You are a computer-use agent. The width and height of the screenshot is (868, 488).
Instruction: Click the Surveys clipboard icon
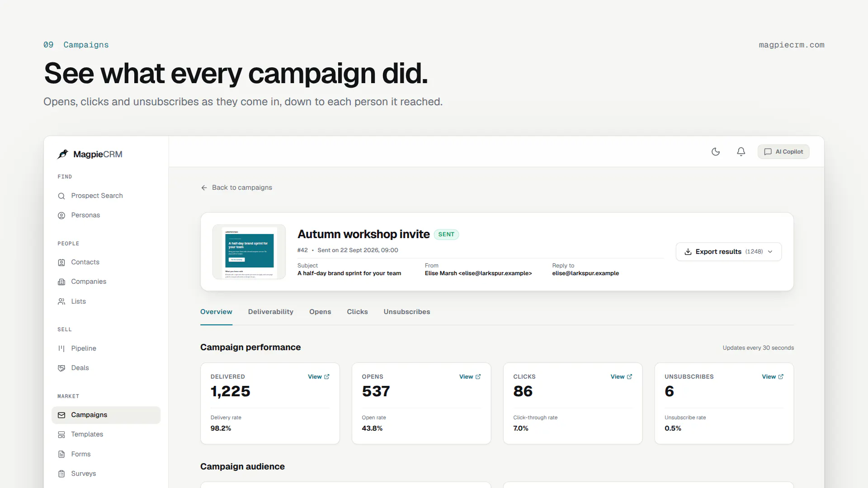point(61,474)
